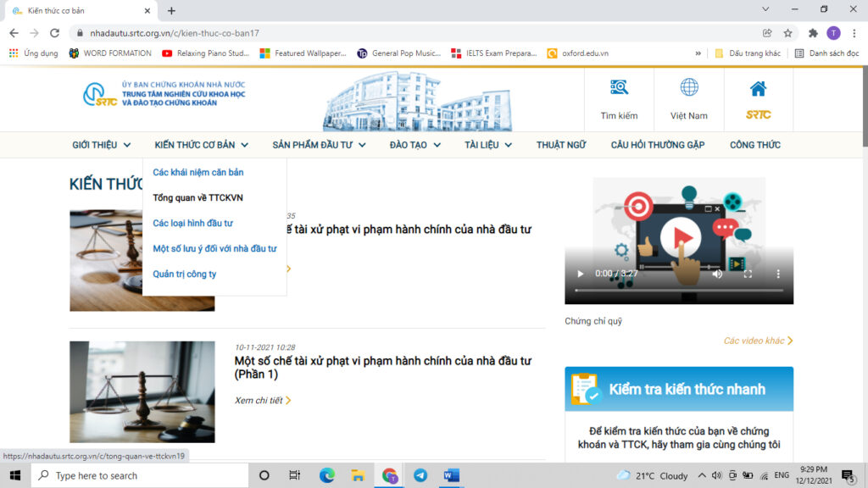Expand the ĐÀO TẠO menu

(x=415, y=145)
